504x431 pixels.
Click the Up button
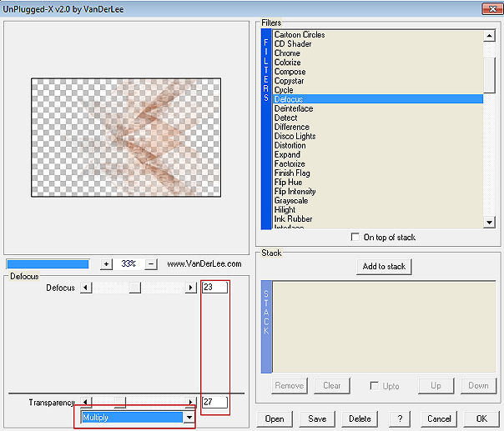click(436, 386)
